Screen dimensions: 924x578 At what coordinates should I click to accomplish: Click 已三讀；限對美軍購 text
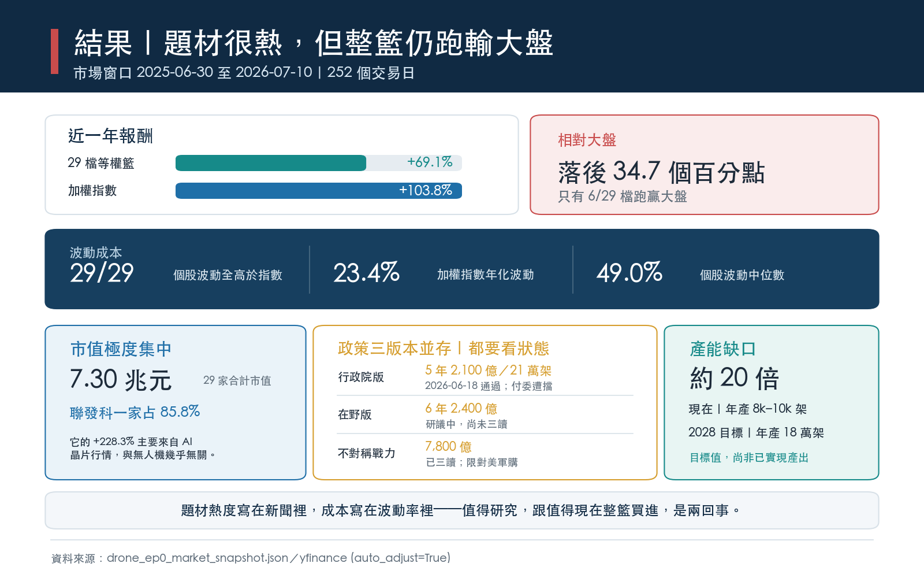click(x=472, y=462)
